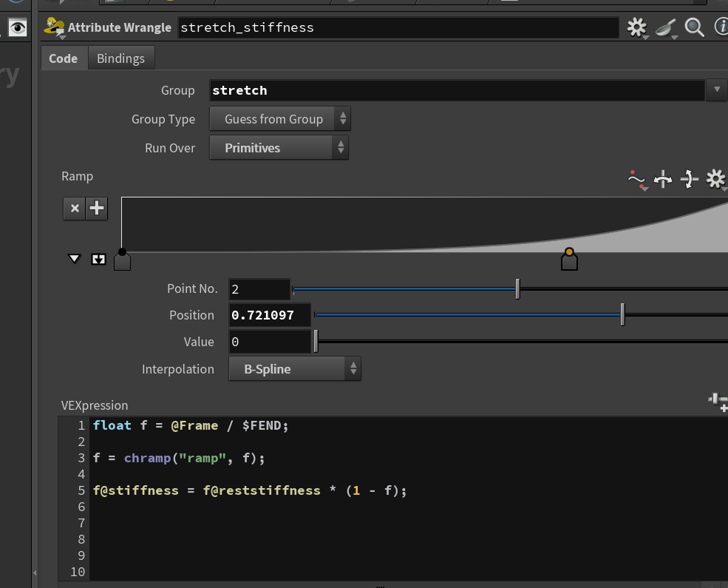Reverse the ramp domain icon
The image size is (728, 588).
coord(662,179)
